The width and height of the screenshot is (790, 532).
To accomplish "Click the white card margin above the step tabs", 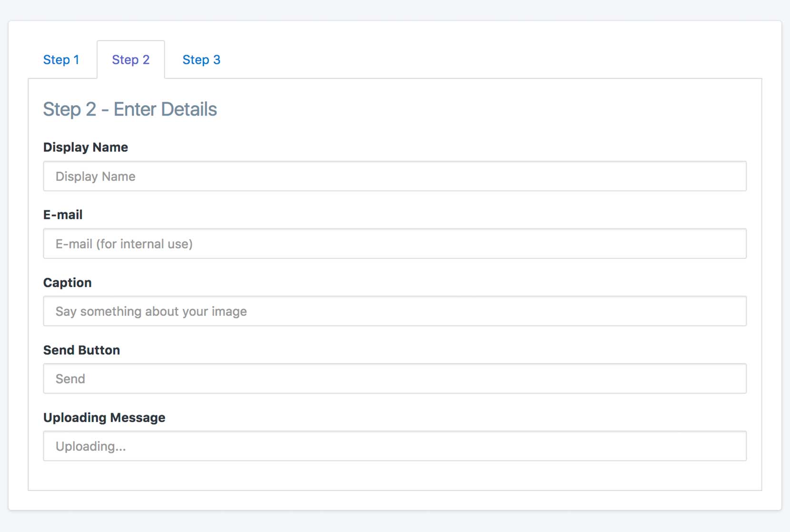I will [x=395, y=30].
